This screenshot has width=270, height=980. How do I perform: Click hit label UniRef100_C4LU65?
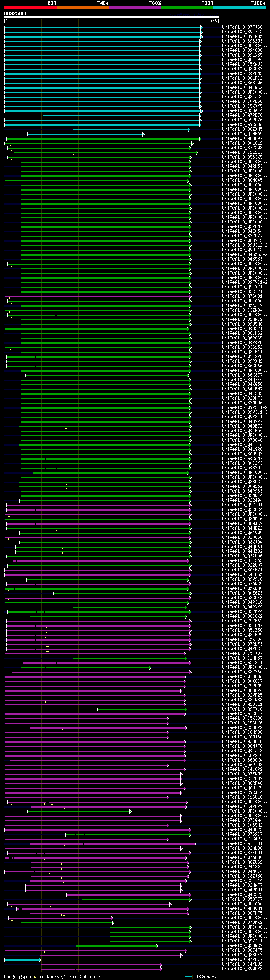tap(242, 575)
